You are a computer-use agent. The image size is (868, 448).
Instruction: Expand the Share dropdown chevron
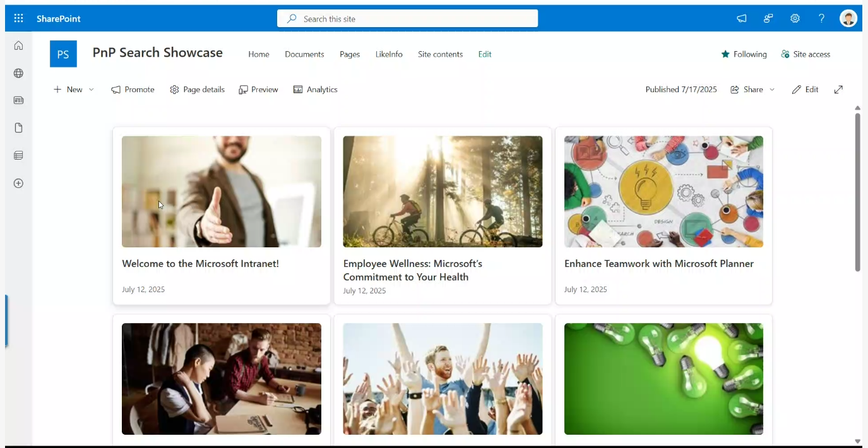(772, 90)
